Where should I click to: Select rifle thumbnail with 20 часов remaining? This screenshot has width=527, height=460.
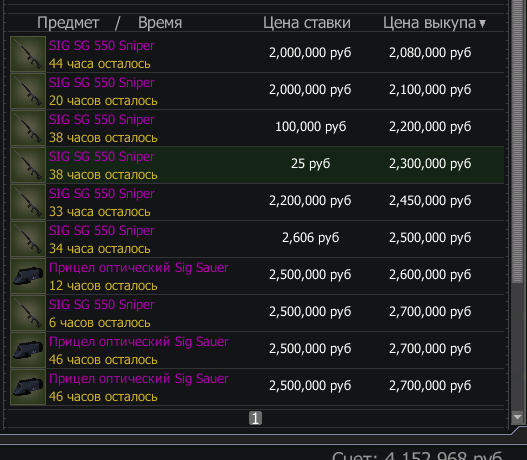click(x=28, y=91)
